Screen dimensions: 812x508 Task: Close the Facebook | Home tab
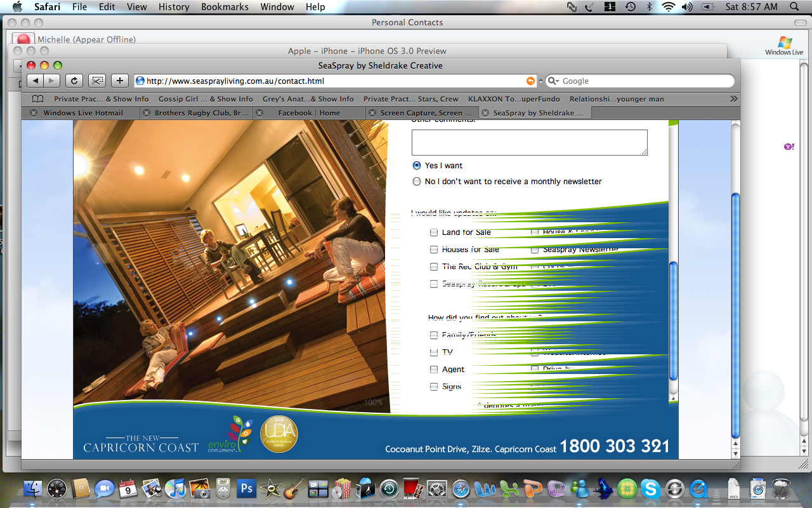tap(259, 113)
